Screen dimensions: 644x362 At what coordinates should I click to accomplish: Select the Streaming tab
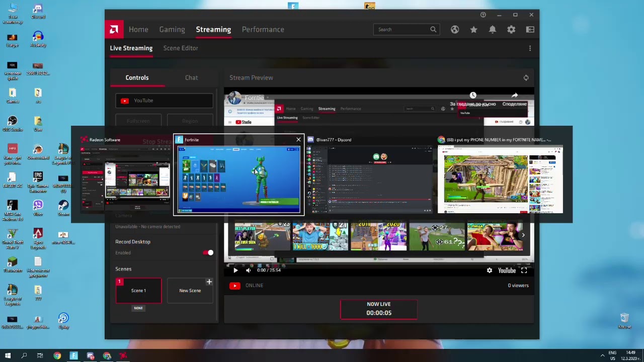[x=213, y=29]
